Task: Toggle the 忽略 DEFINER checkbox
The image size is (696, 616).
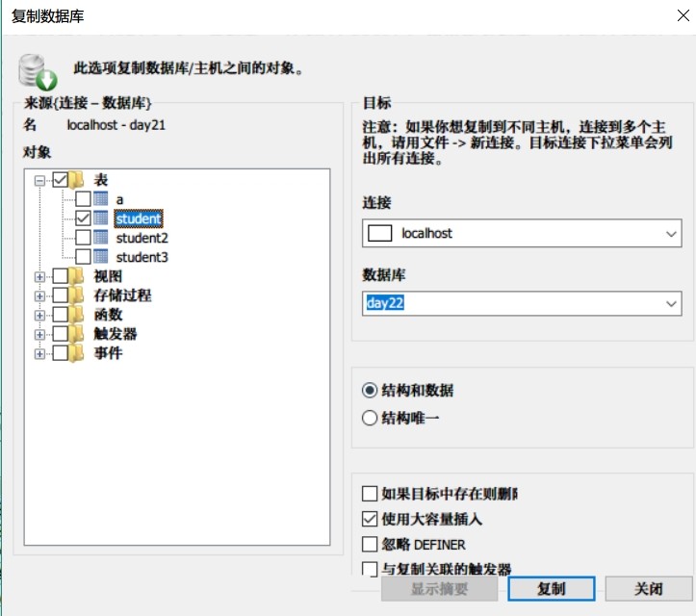Action: point(370,544)
